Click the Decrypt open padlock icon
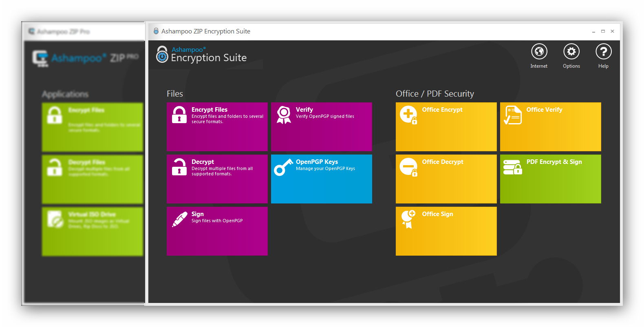644x327 pixels. [179, 167]
